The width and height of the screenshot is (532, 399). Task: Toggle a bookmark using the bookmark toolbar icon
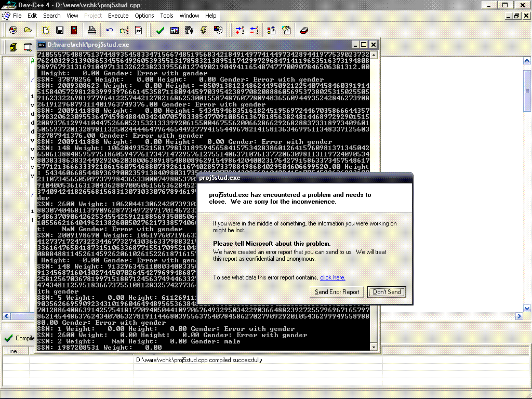coord(138,30)
